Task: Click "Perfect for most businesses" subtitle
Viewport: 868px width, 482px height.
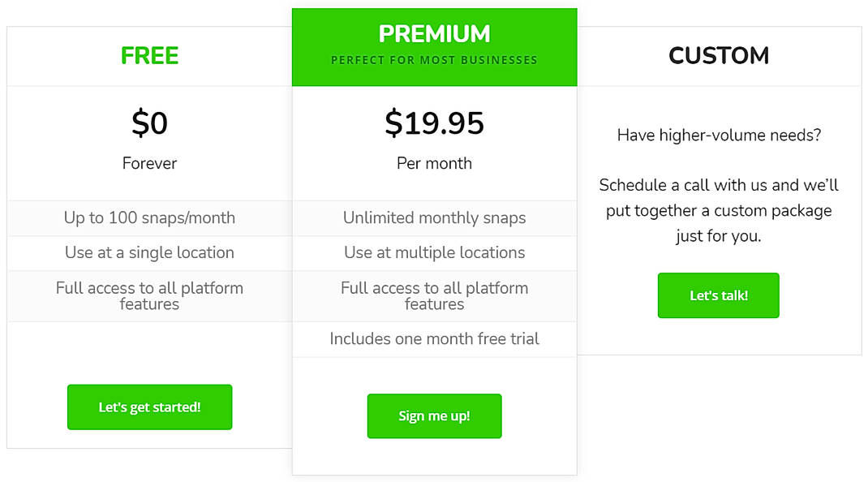Action: click(x=434, y=60)
